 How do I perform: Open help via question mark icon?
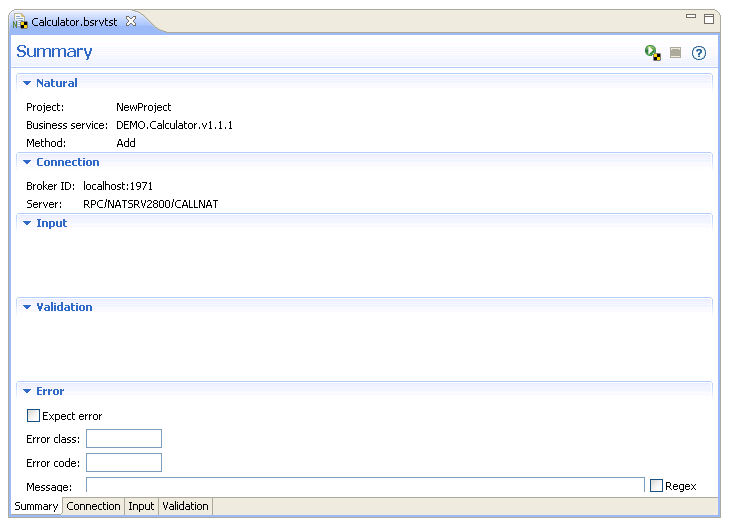click(699, 53)
